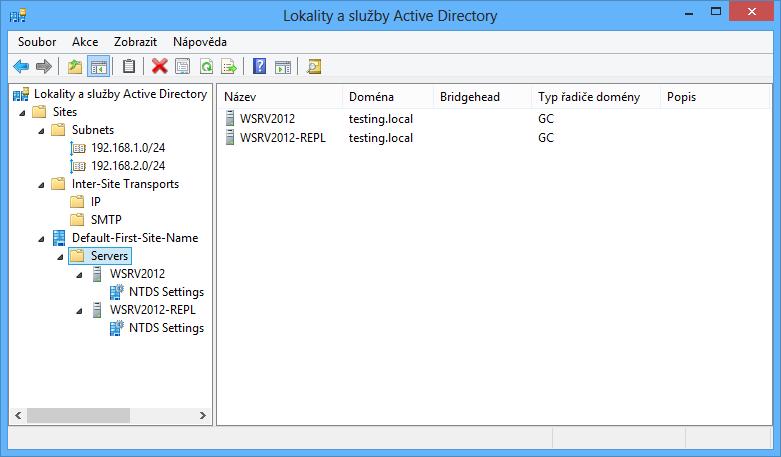Click the SMTP transport folder icon

coord(77,220)
